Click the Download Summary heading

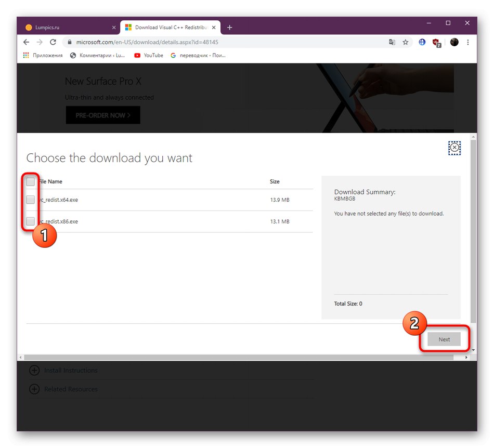[365, 192]
